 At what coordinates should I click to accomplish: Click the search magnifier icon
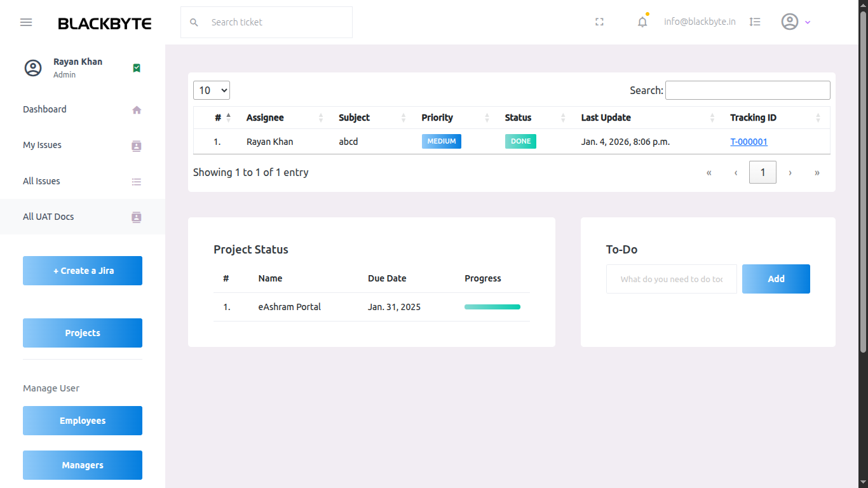pos(194,22)
